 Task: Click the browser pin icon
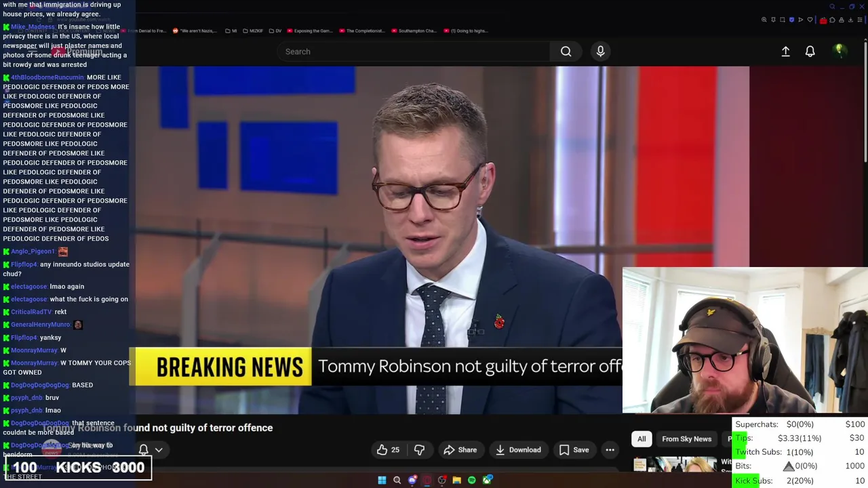pos(773,20)
